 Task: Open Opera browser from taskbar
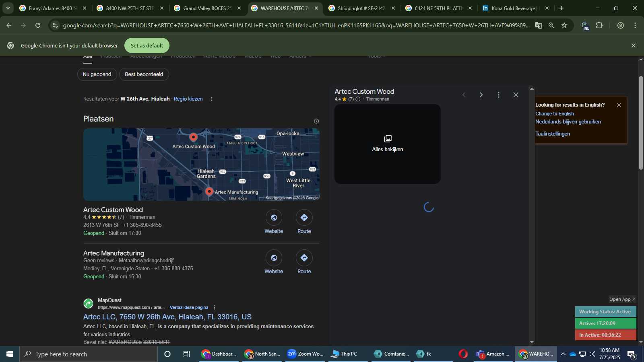pyautogui.click(x=463, y=354)
